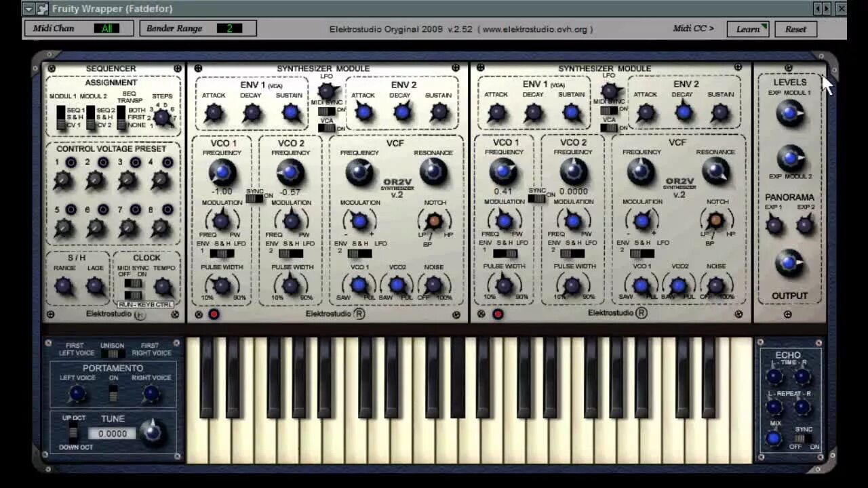The height and width of the screenshot is (488, 868).
Task: Click the Bender Range value '2'
Action: (229, 28)
